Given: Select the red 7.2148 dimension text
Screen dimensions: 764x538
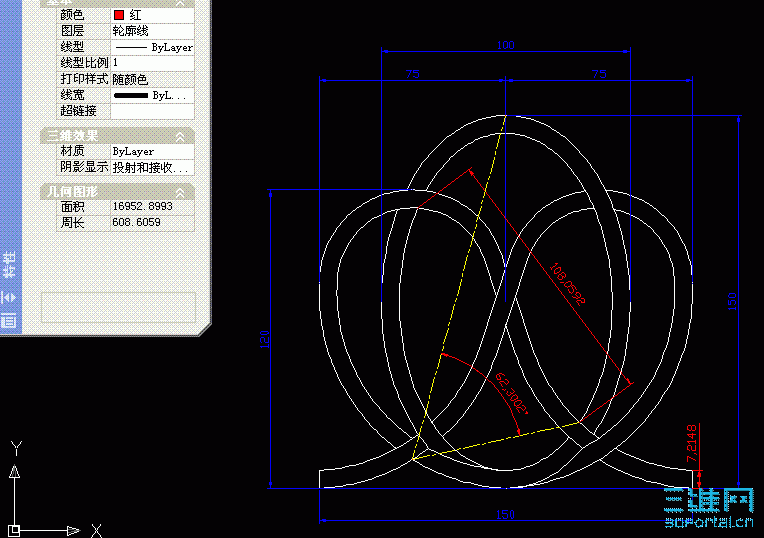Looking at the screenshot, I should [x=691, y=443].
